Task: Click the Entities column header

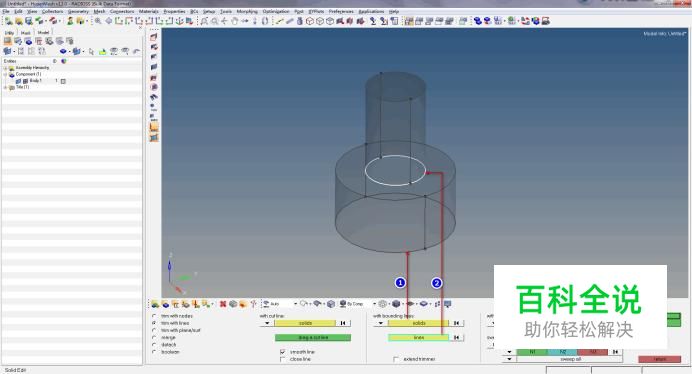Action: (x=10, y=61)
